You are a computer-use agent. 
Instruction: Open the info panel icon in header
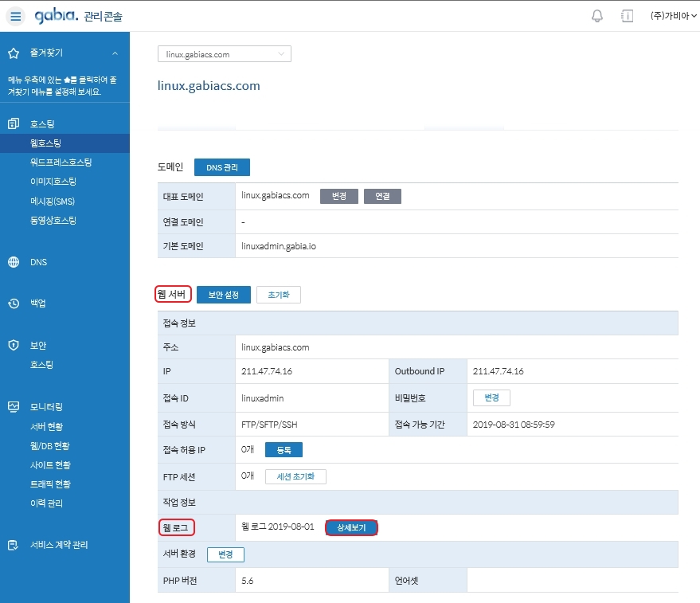627,17
